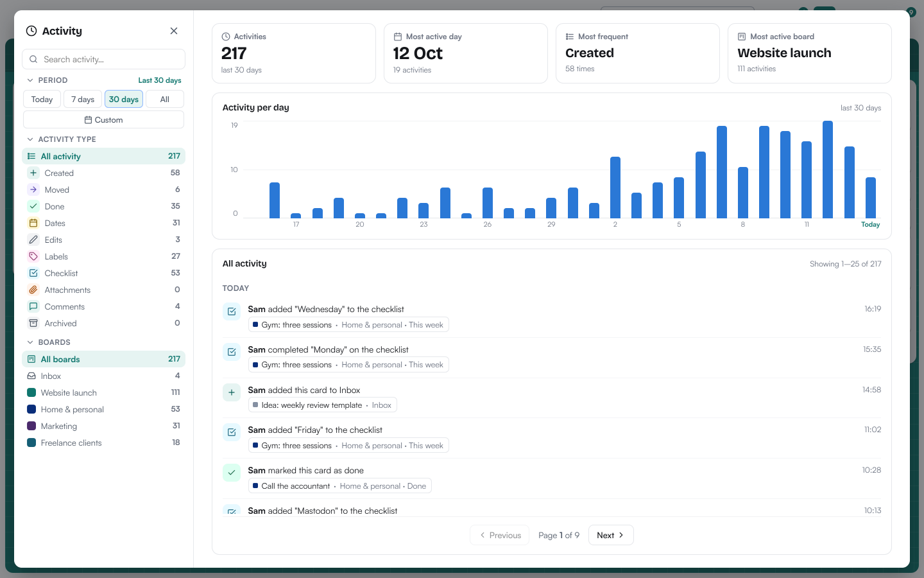The width and height of the screenshot is (924, 578).
Task: Open the 'Idea: weekly review template' card chip
Action: coord(323,405)
